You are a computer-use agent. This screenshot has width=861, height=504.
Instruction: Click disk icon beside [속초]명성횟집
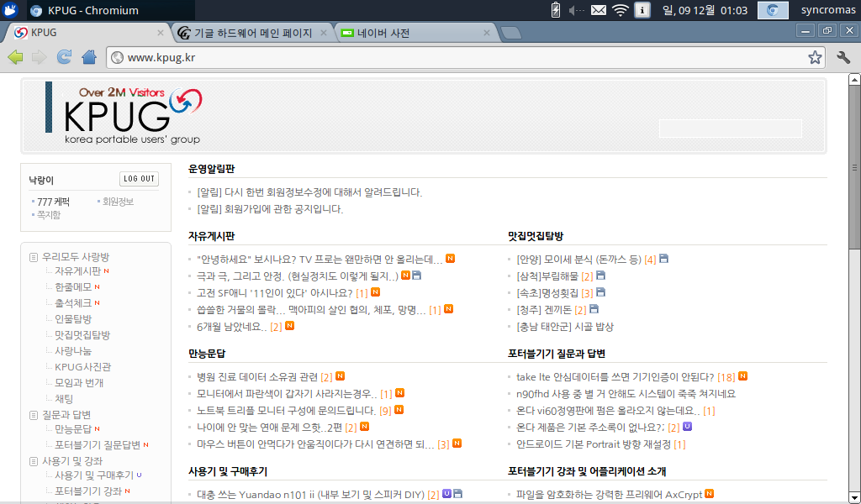coord(600,292)
